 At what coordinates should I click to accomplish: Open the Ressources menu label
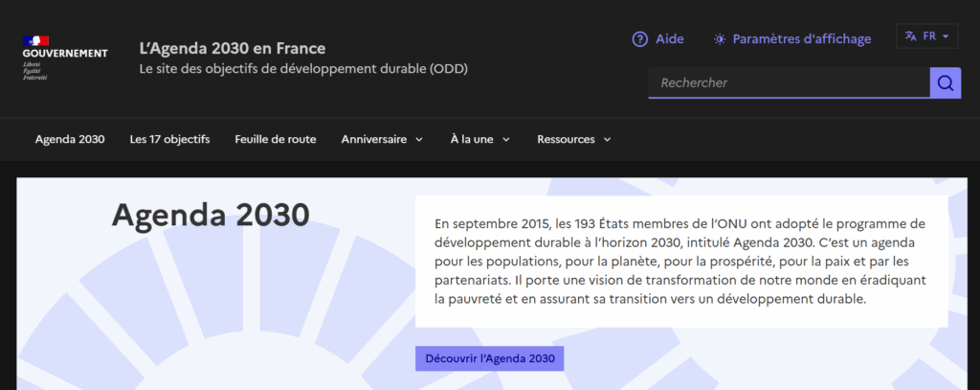click(x=566, y=139)
